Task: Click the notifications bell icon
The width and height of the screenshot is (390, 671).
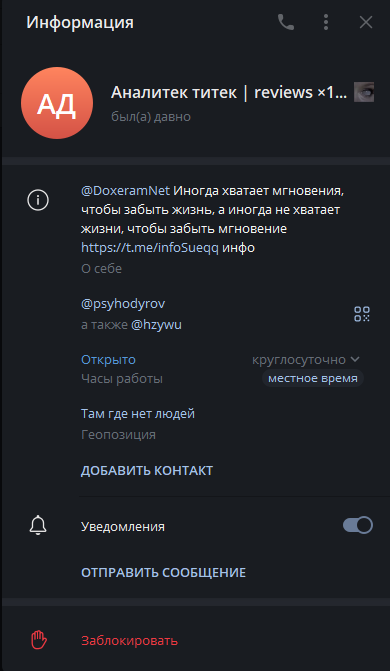Action: [x=38, y=525]
